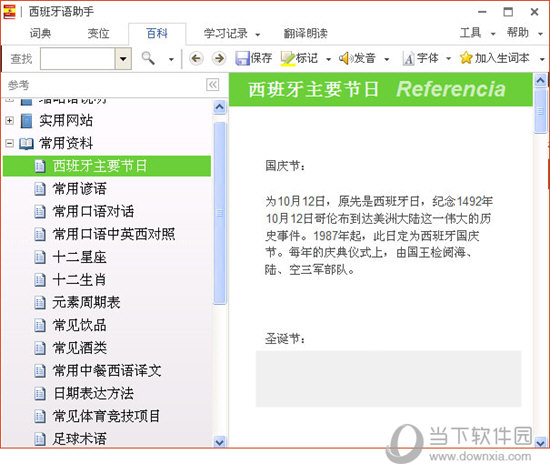Open 学习记录 dropdown arrow
Screen dimensions: 550x464
point(257,35)
